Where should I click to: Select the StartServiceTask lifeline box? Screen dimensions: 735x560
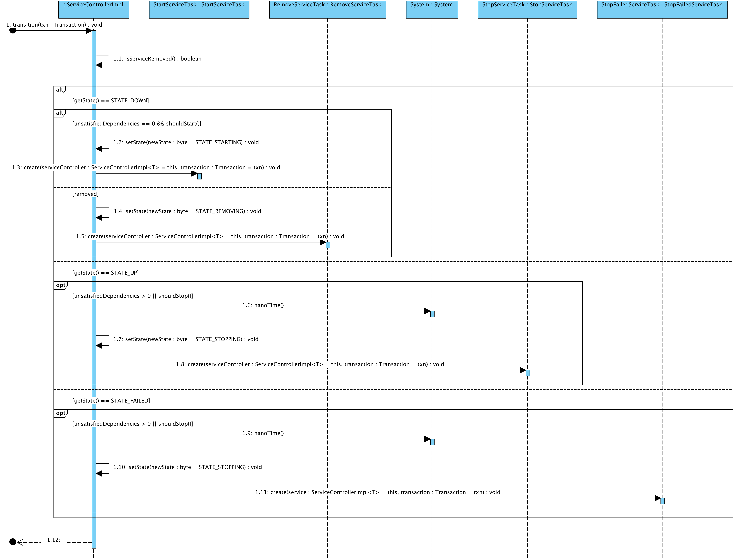click(199, 9)
